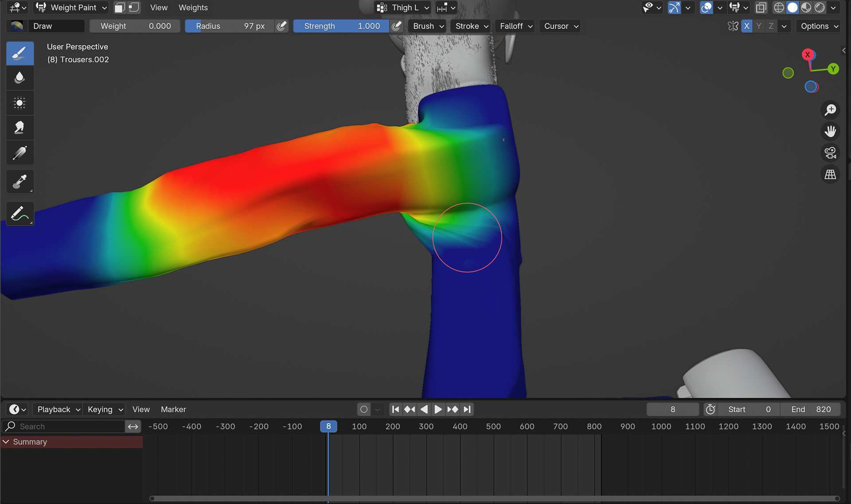Viewport: 851px width, 504px height.
Task: Click the current frame number field
Action: (672, 409)
